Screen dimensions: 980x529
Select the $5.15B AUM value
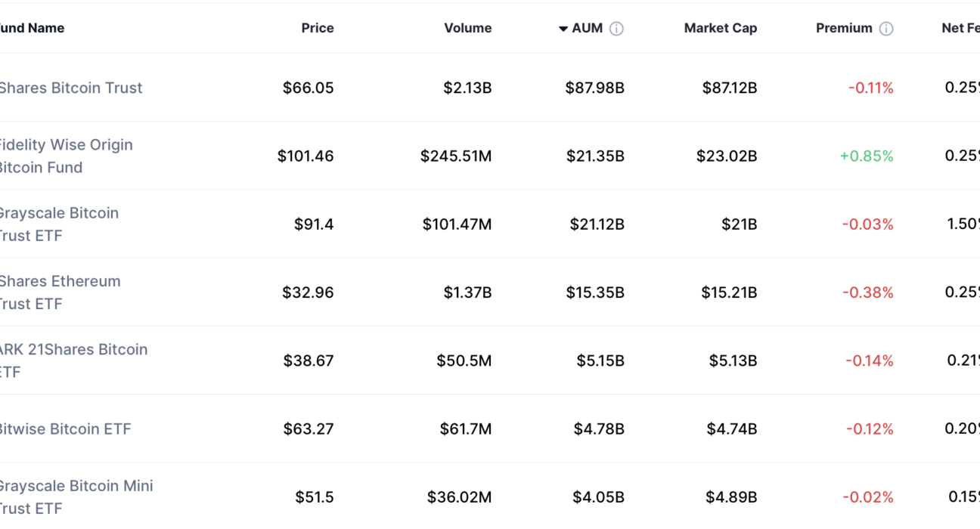coord(601,360)
